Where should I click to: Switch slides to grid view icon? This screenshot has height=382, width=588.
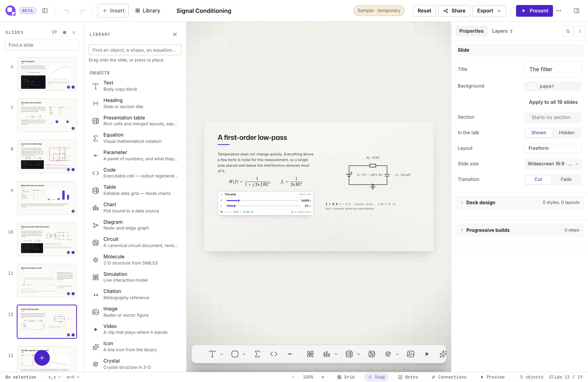(x=65, y=32)
